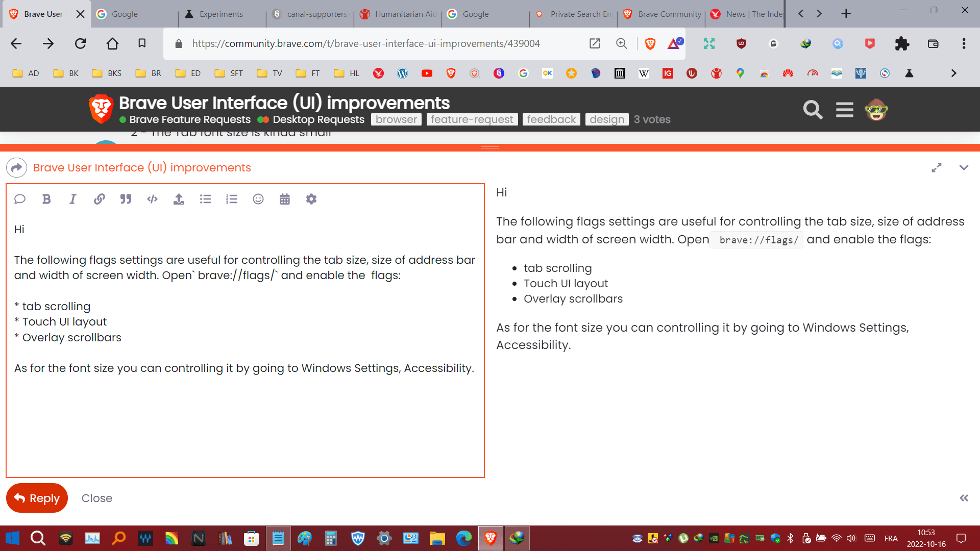Select the feedback tag
Viewport: 980px width, 551px height.
[x=551, y=119]
